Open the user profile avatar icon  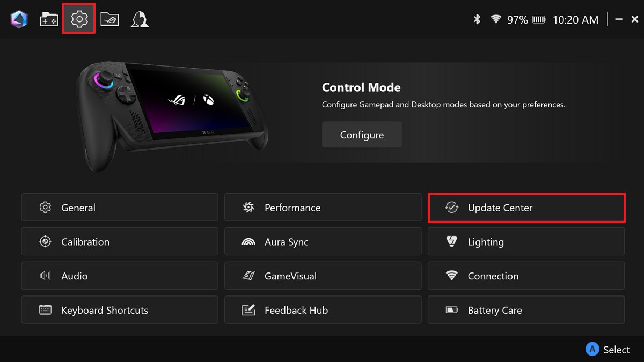click(140, 19)
